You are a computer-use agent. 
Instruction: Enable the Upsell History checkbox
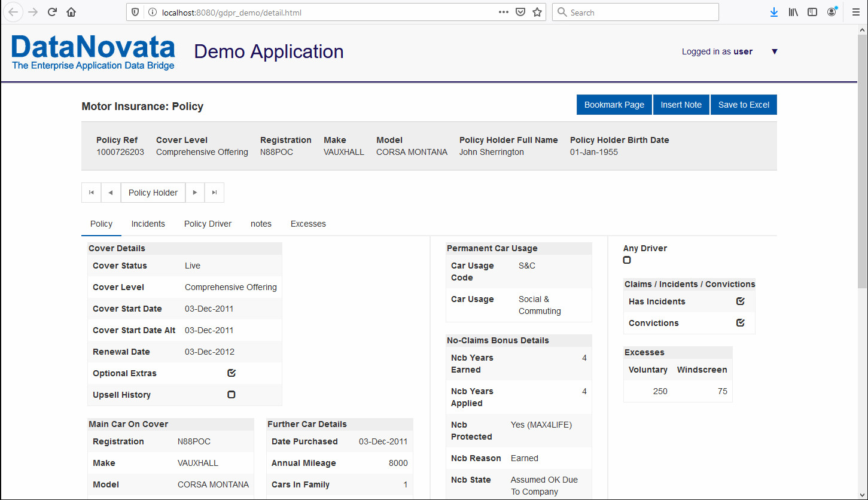click(232, 395)
